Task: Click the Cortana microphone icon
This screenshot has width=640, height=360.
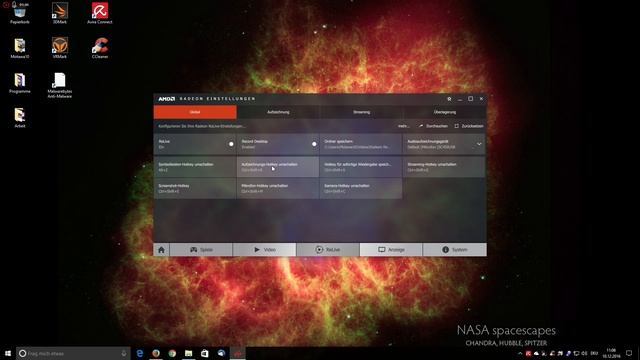Action: (124, 353)
